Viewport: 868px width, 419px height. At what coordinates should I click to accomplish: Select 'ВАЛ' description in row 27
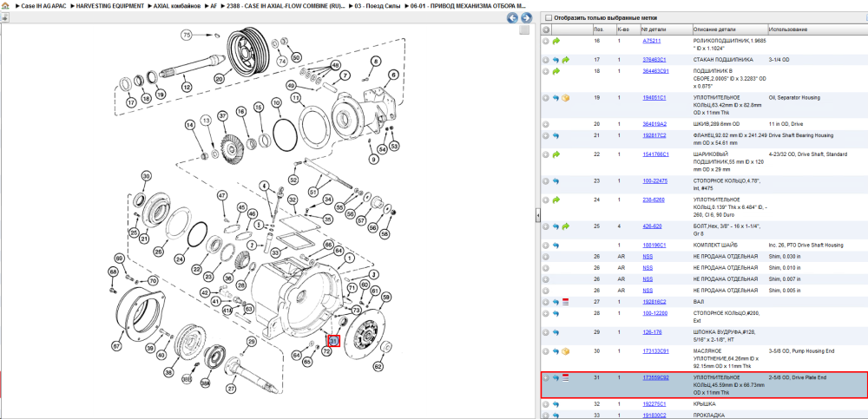pos(699,302)
